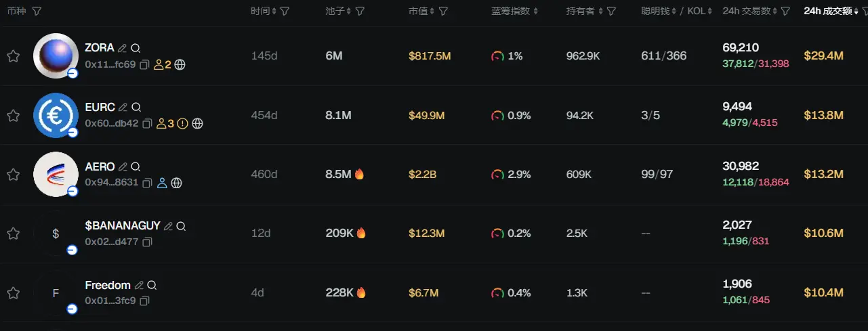The image size is (868, 331).
Task: Open the AERO token name link
Action: coord(100,167)
